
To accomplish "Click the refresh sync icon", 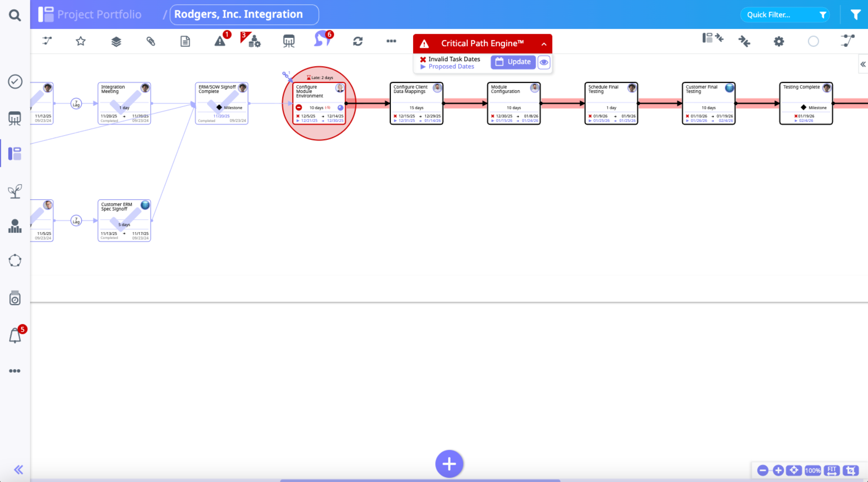I will 358,41.
